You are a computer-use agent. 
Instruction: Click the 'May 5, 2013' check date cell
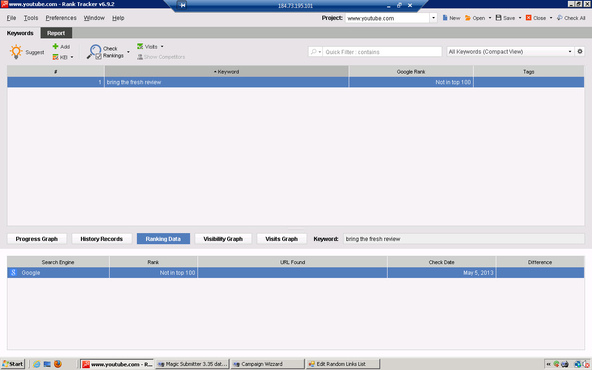point(441,273)
